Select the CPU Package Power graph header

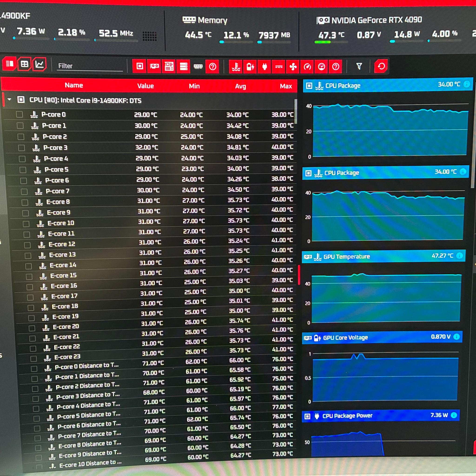pos(381,416)
